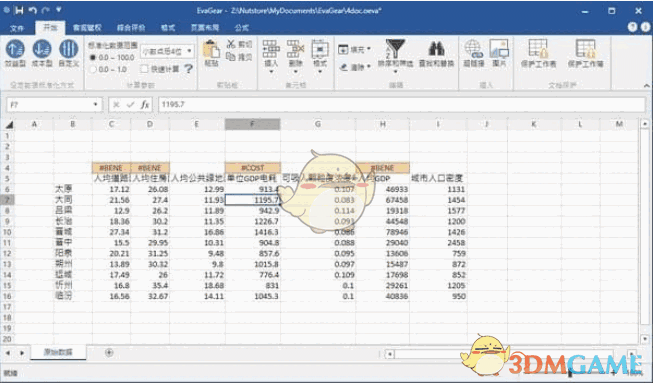This screenshot has width=653, height=383.
Task: Click the 删除 delete cells icon
Action: tap(295, 49)
